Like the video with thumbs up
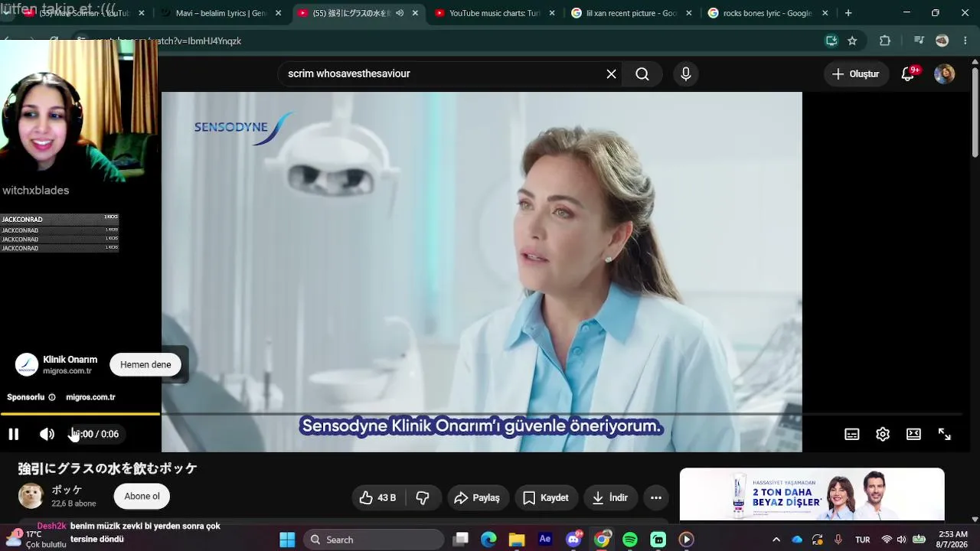The height and width of the screenshot is (551, 980). point(378,497)
